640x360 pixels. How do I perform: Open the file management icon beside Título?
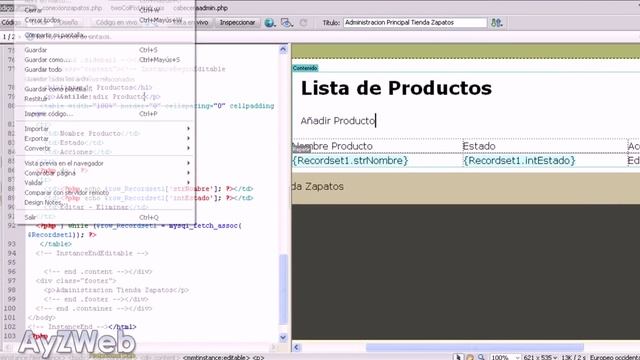click(x=496, y=23)
